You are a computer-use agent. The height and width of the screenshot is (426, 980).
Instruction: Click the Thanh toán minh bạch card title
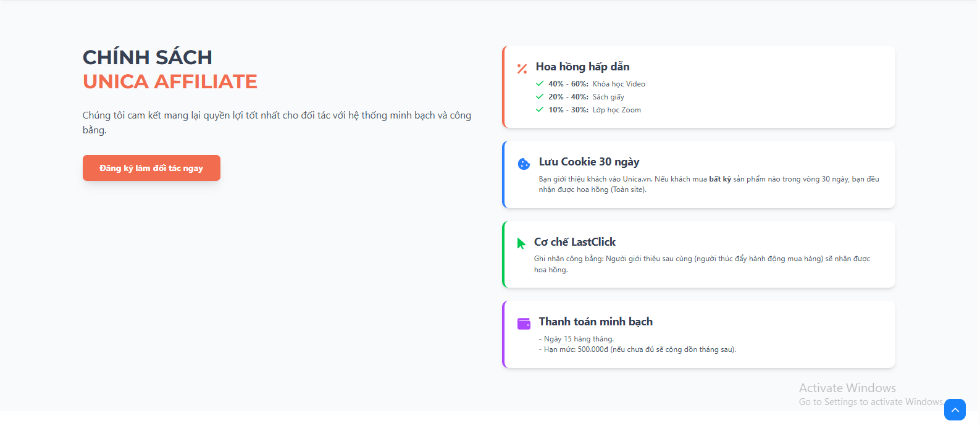click(595, 322)
